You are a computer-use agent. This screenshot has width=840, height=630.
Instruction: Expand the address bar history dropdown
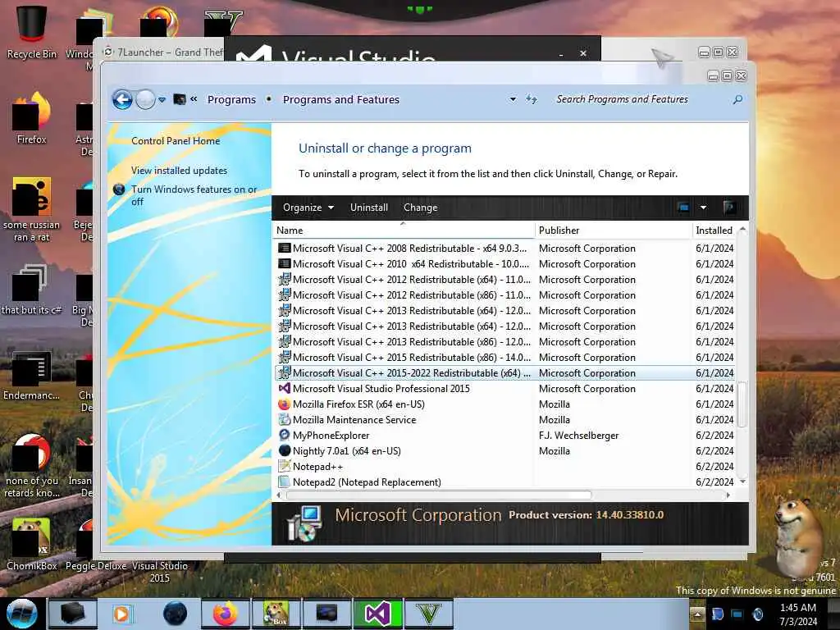[513, 99]
